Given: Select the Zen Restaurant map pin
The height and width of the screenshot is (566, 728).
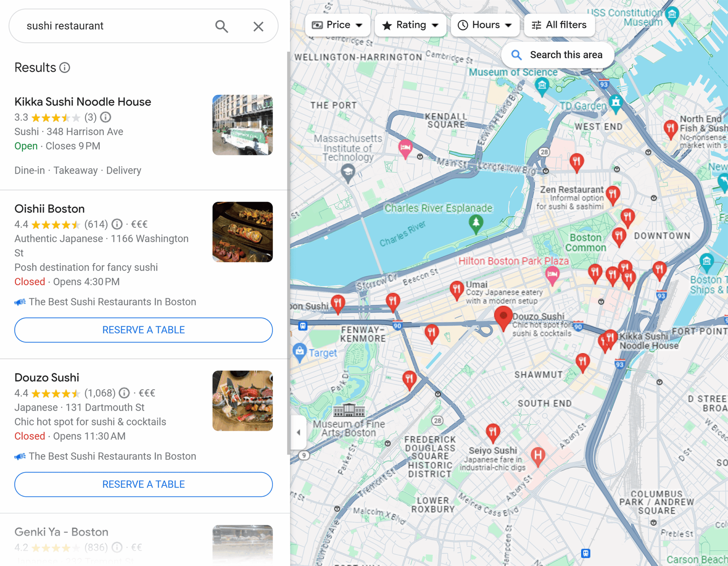Looking at the screenshot, I should point(613,195).
